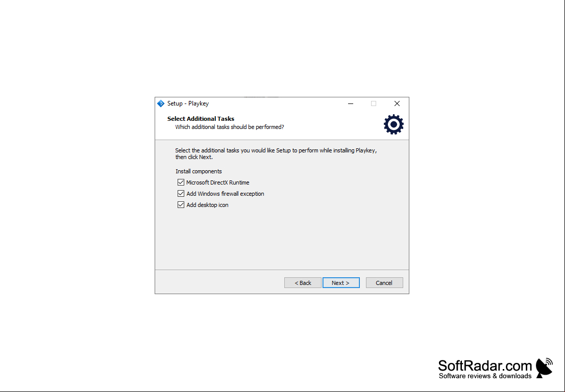
Task: Uncheck the Microsoft DirectX Runtime checkbox
Action: tap(181, 182)
